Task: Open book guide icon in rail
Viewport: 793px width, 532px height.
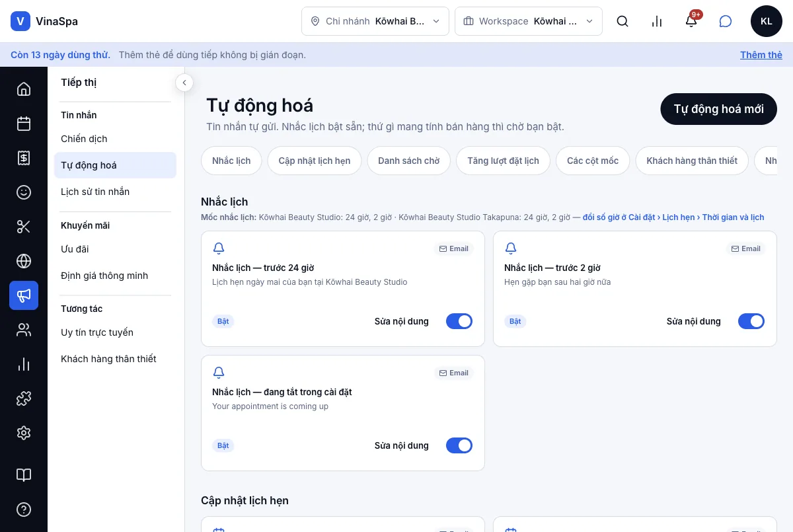Action: (x=24, y=475)
